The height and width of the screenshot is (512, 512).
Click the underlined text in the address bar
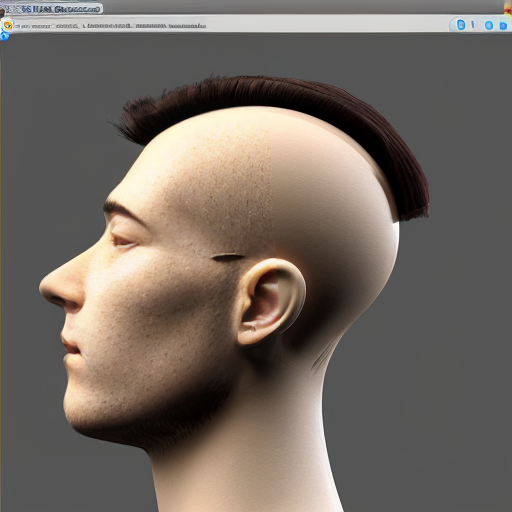(187, 26)
